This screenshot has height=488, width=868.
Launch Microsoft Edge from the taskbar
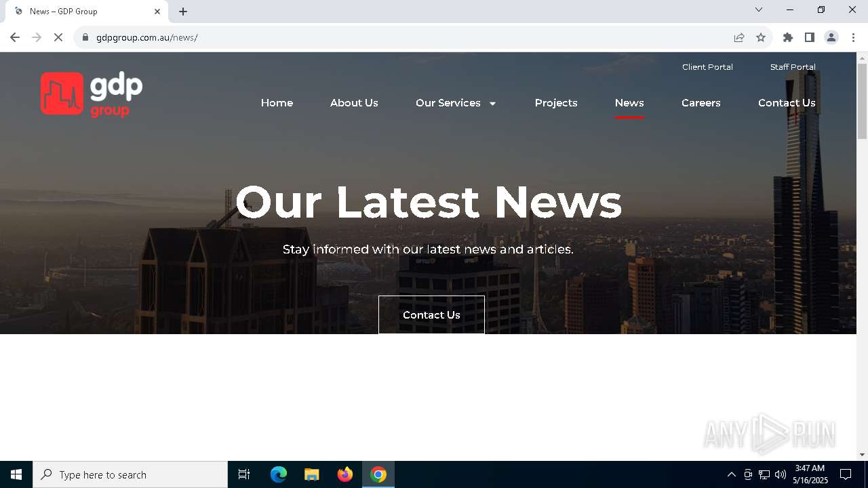click(279, 474)
